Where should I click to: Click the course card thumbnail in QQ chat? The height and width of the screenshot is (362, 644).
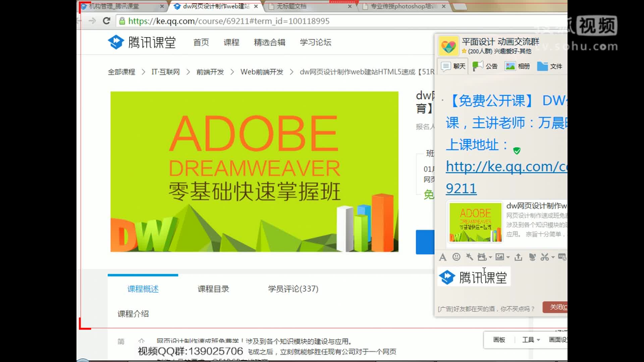coord(476,222)
